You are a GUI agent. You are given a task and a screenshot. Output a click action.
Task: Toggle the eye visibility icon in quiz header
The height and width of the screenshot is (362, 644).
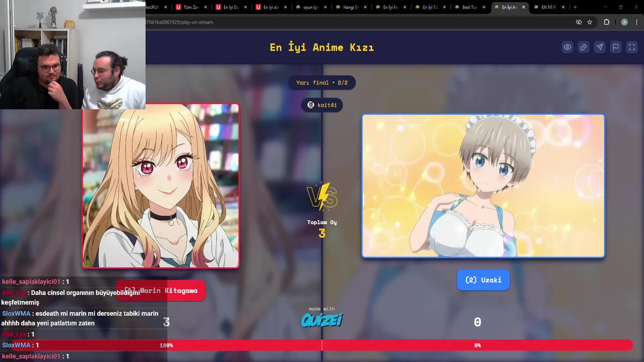pos(568,47)
